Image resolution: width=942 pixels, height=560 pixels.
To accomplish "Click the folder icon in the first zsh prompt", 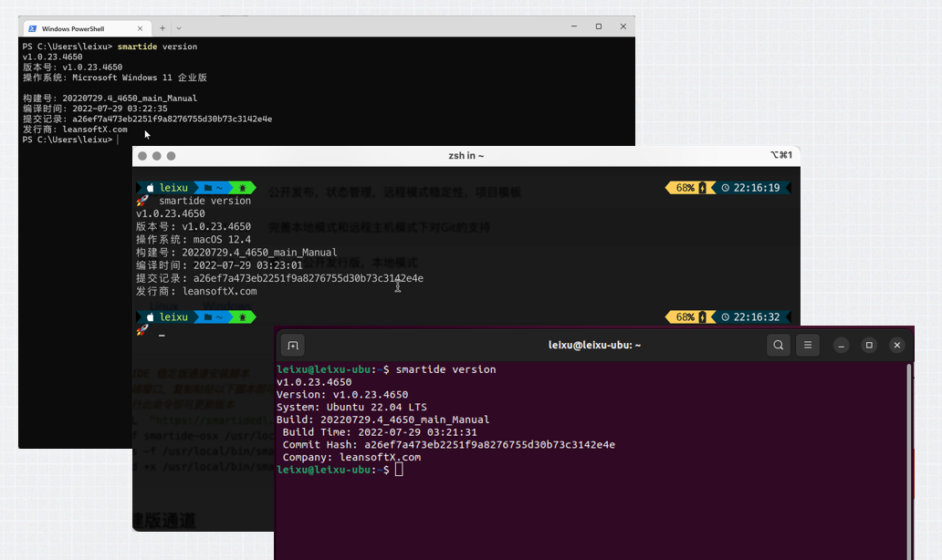I will tap(208, 188).
